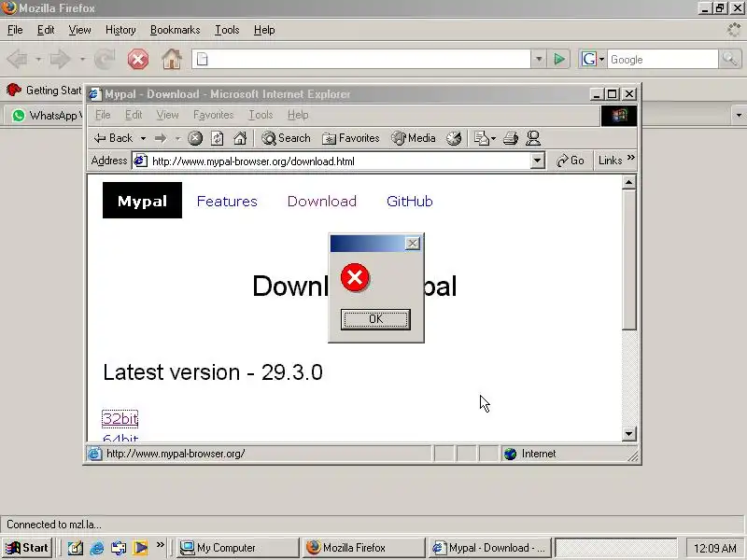Click Internet Explorer Refresh icon
747x560 pixels.
tap(218, 138)
